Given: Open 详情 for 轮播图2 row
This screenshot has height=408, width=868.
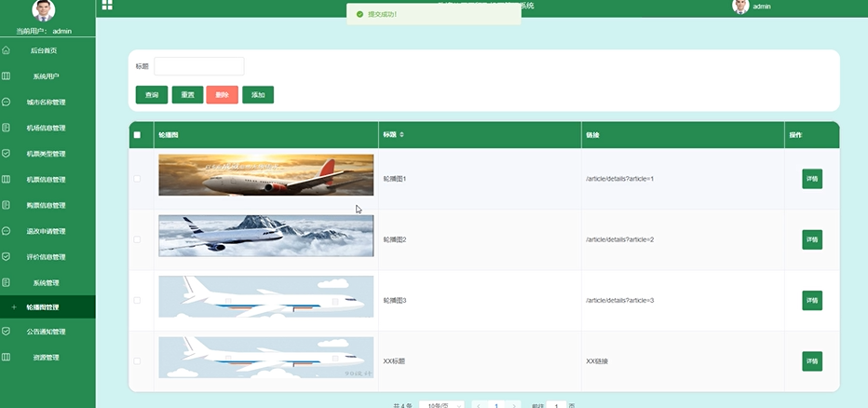Looking at the screenshot, I should (812, 239).
